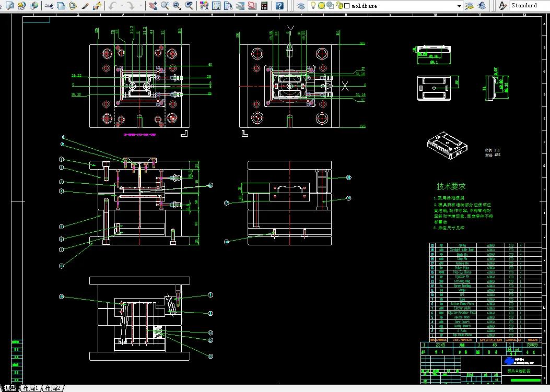Select the isometric part view drawing
Image resolution: width=550 pixels, height=392 pixels.
447,145
